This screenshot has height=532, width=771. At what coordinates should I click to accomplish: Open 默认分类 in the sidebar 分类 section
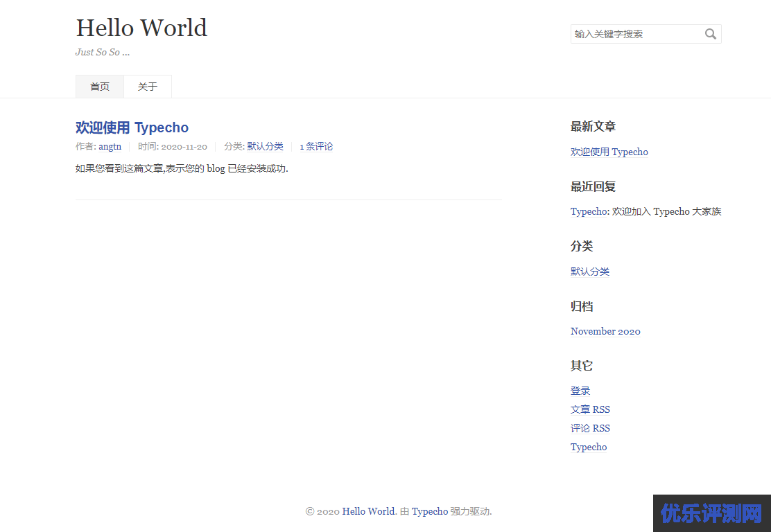tap(589, 271)
